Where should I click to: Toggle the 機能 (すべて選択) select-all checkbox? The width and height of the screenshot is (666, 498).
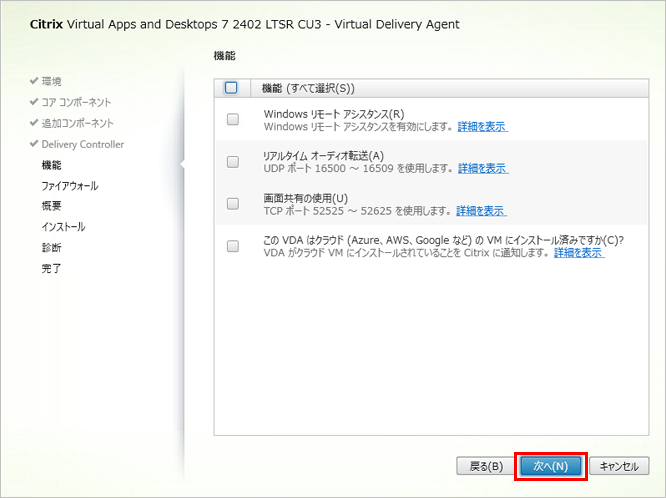point(231,88)
